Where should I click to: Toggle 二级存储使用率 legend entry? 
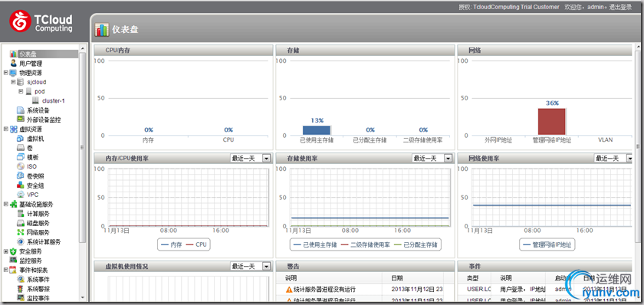(x=365, y=244)
